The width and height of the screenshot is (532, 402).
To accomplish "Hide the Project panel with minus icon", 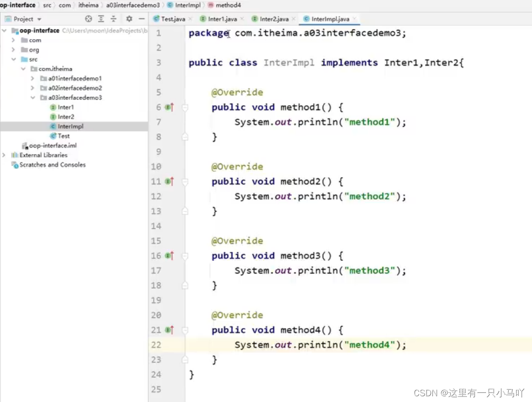I will (x=141, y=19).
